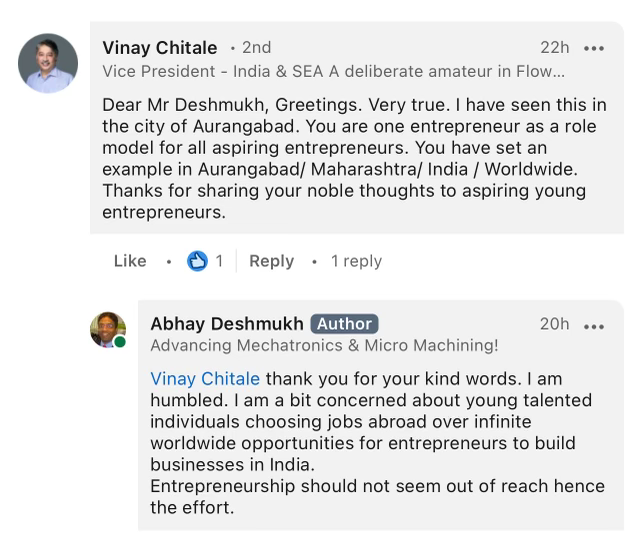Like Vinay Chitale's comment
This screenshot has width=642, height=544.
[x=130, y=261]
